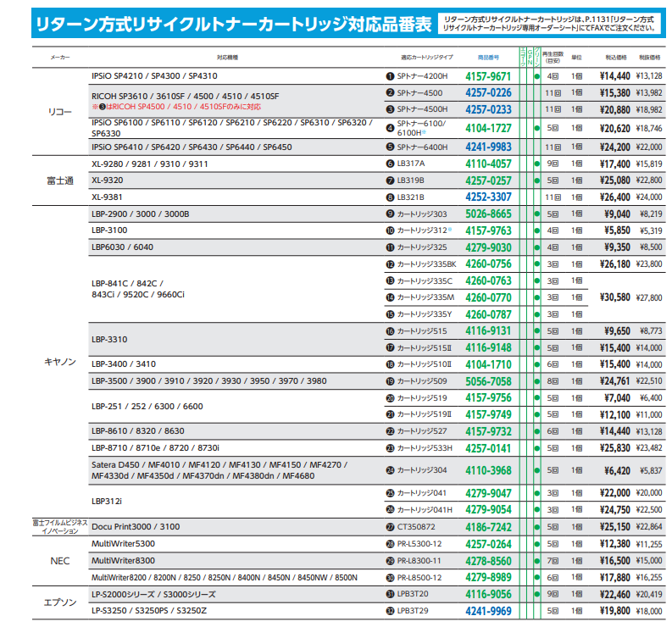Click product number 4110-4057 for LB317A
Screen dimensions: 672x627
coord(488,164)
